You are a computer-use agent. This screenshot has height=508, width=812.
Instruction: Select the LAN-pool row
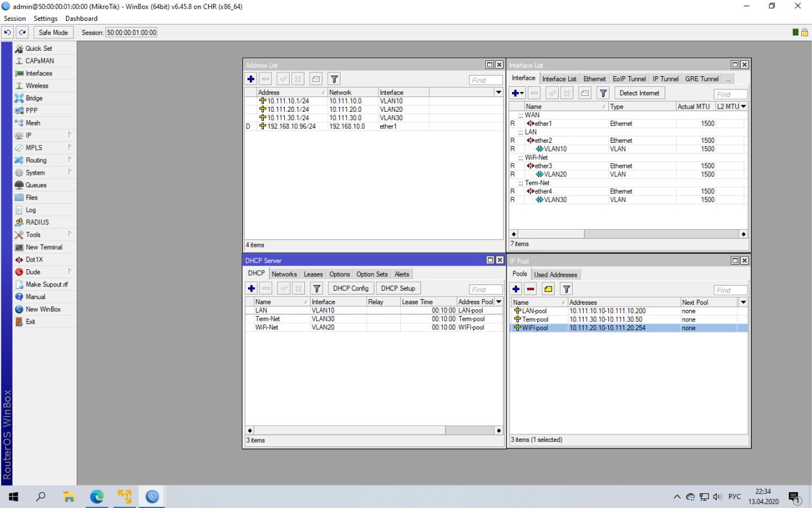coord(628,311)
